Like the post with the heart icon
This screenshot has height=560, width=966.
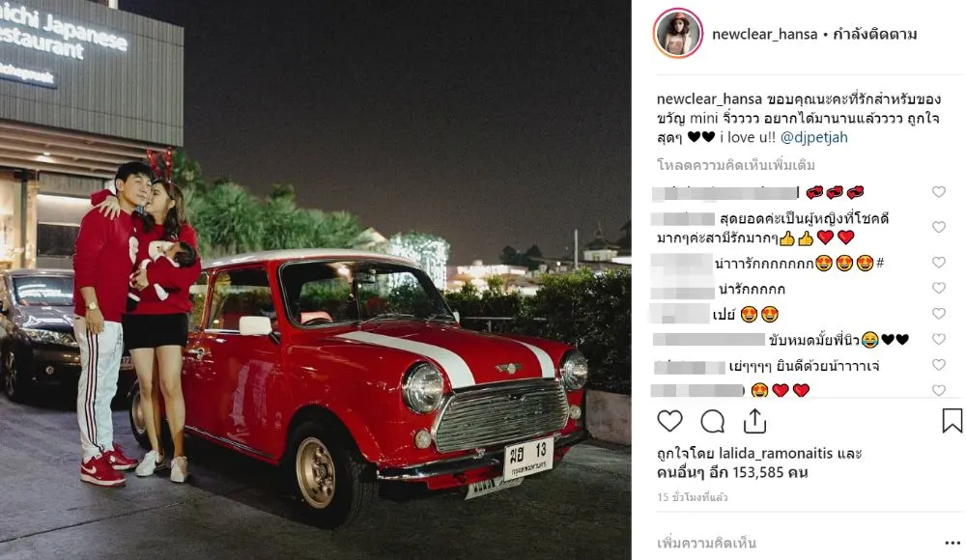point(669,421)
